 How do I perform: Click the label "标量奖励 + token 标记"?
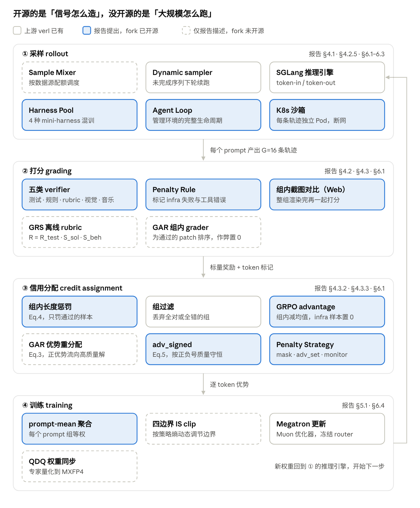pos(242,267)
